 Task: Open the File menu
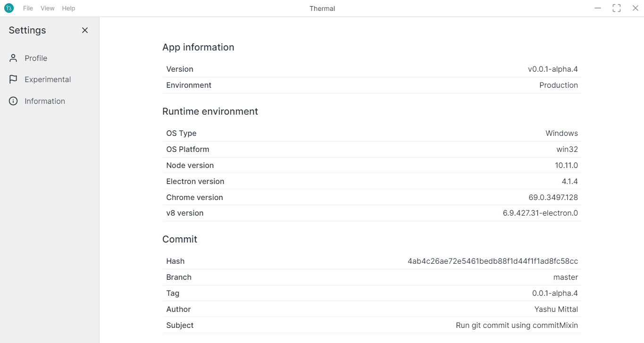point(28,8)
